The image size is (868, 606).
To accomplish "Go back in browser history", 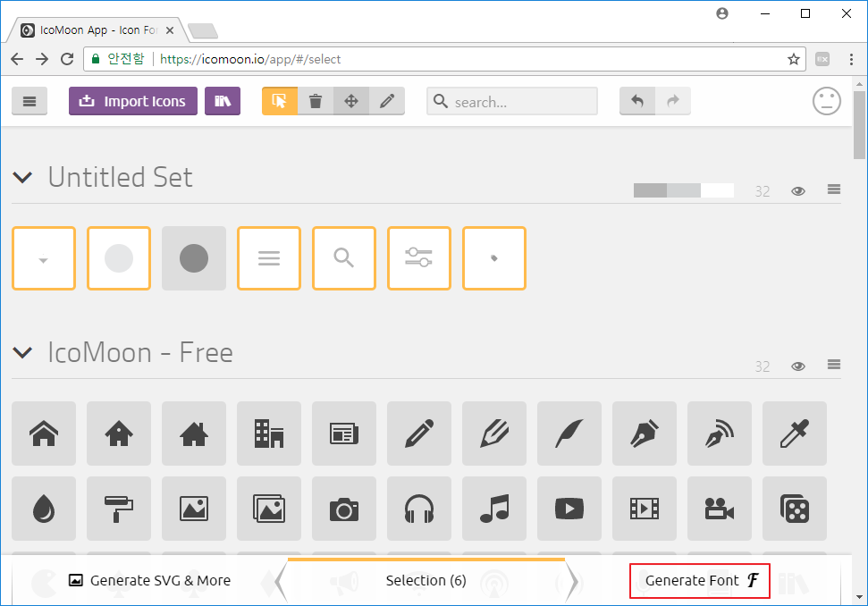I will (17, 59).
